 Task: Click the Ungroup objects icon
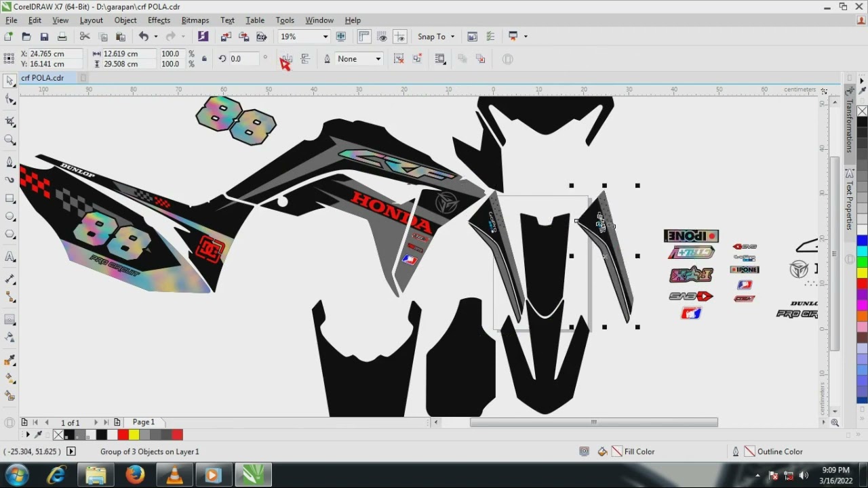click(399, 59)
